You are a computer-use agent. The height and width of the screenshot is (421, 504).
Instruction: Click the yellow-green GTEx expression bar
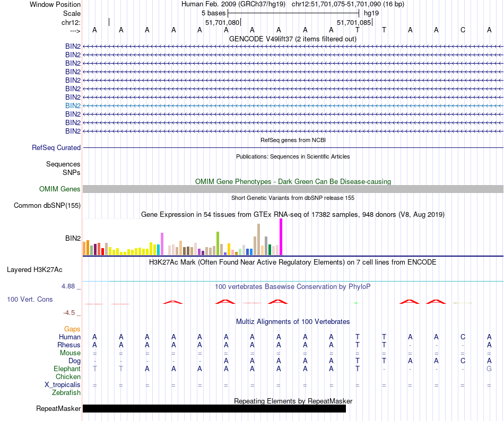pyautogui.click(x=218, y=243)
